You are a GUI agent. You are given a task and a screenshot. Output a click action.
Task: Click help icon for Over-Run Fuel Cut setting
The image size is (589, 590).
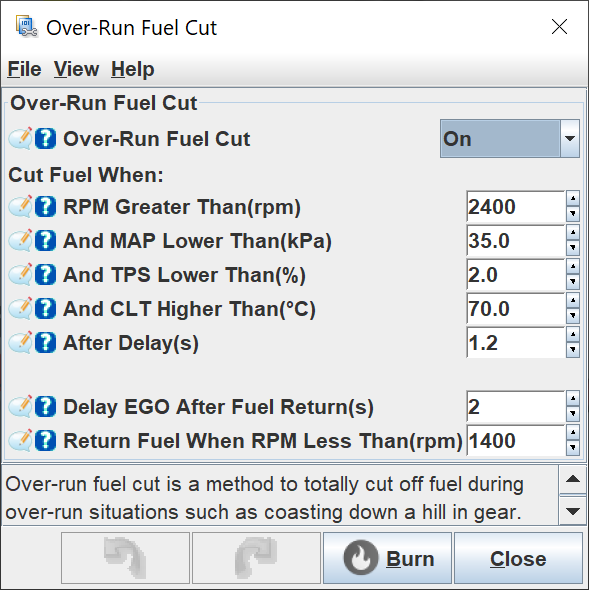click(x=46, y=138)
